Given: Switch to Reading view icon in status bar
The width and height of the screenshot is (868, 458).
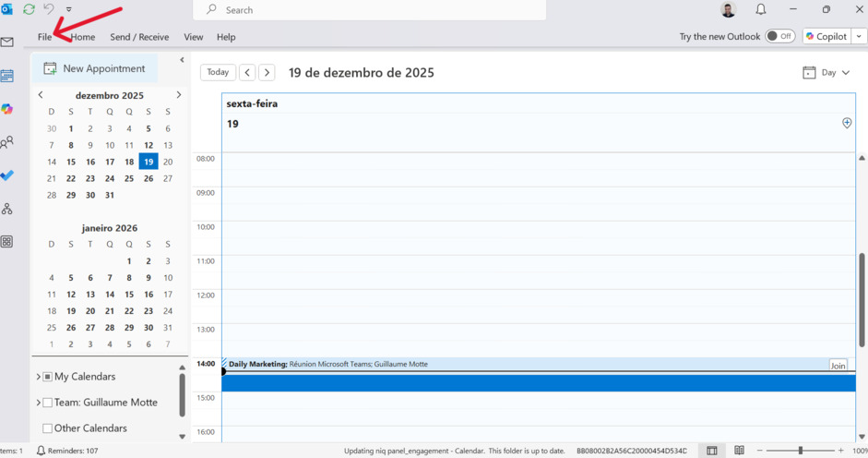Looking at the screenshot, I should tap(739, 451).
